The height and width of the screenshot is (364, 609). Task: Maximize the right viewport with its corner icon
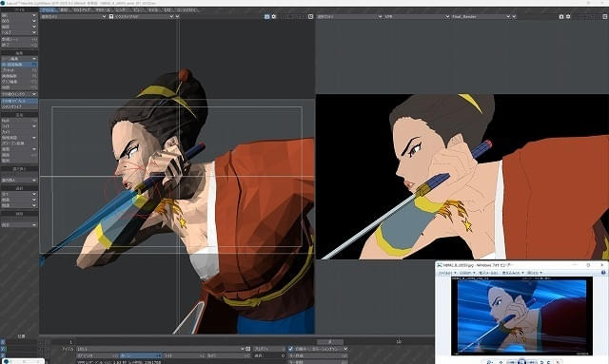[605, 17]
